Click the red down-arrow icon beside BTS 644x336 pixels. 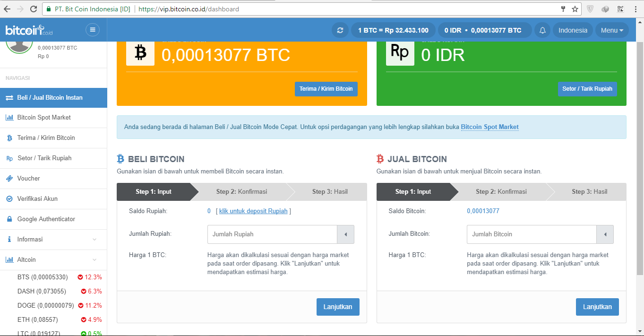(x=80, y=277)
